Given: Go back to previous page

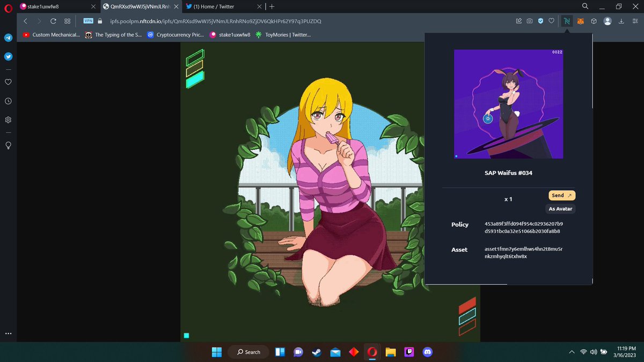Looking at the screenshot, I should [x=25, y=21].
